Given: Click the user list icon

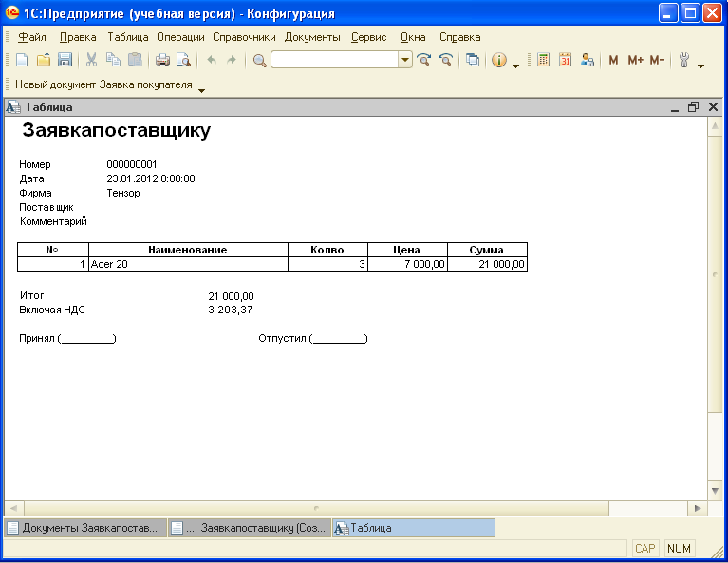Looking at the screenshot, I should (x=588, y=60).
